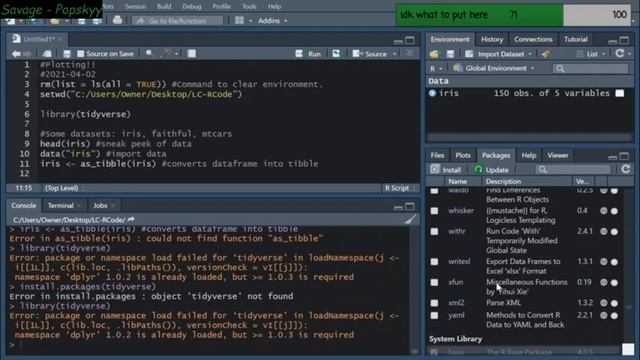This screenshot has height=360, width=640.
Task: Expand the iris data object details
Action: [x=432, y=93]
